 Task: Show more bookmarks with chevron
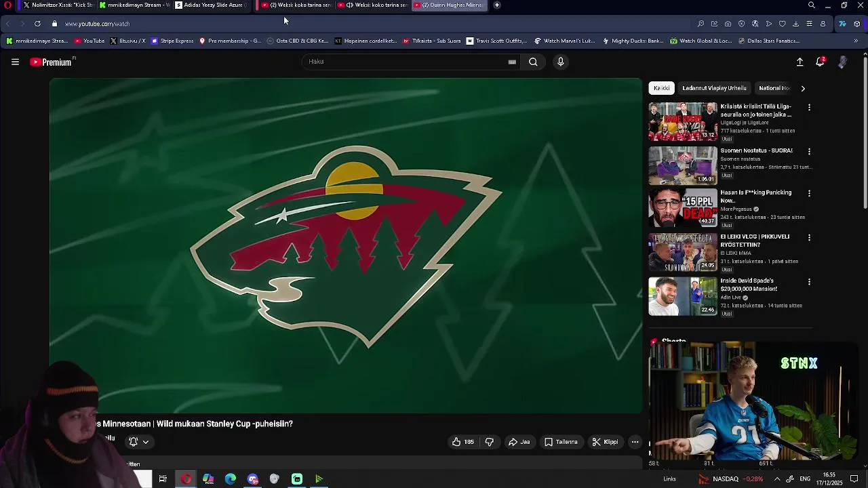tap(856, 41)
